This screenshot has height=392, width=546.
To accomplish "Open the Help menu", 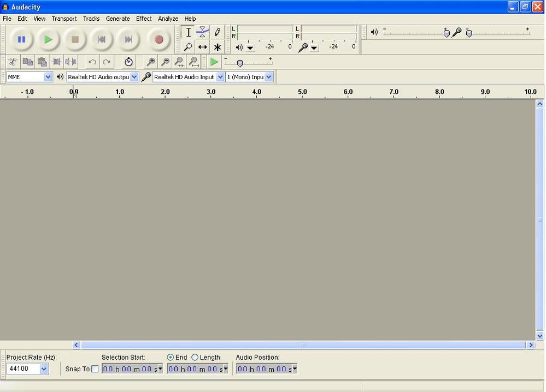I will [x=190, y=19].
